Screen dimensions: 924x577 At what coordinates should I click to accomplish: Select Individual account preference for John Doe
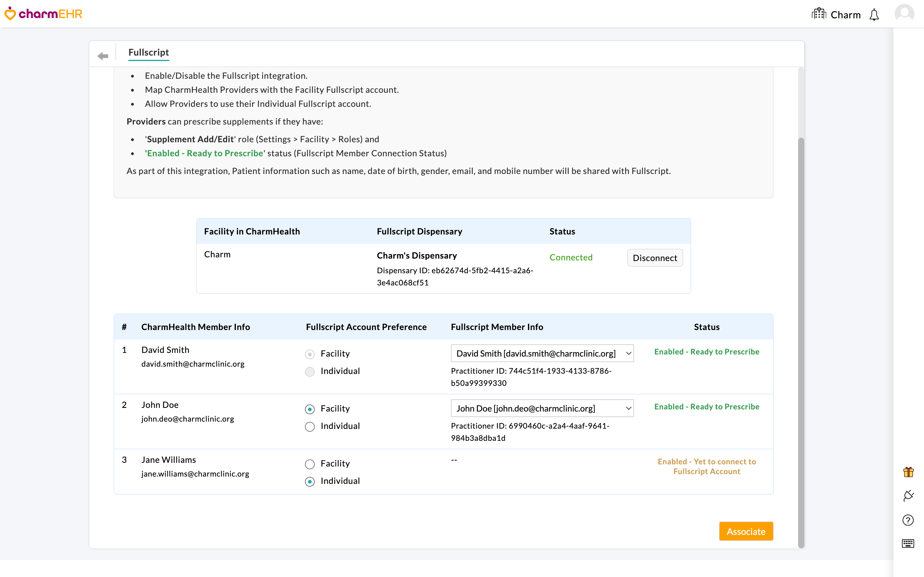(310, 426)
